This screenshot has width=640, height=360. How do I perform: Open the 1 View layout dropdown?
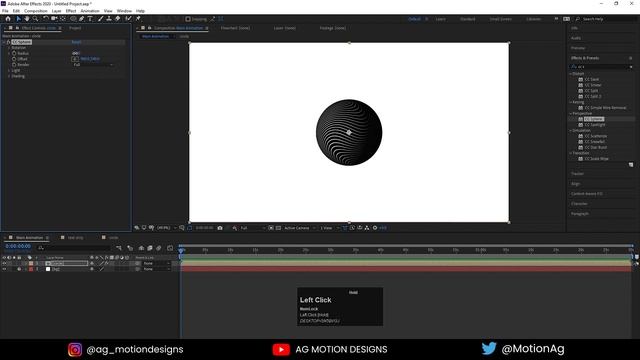[x=329, y=228]
